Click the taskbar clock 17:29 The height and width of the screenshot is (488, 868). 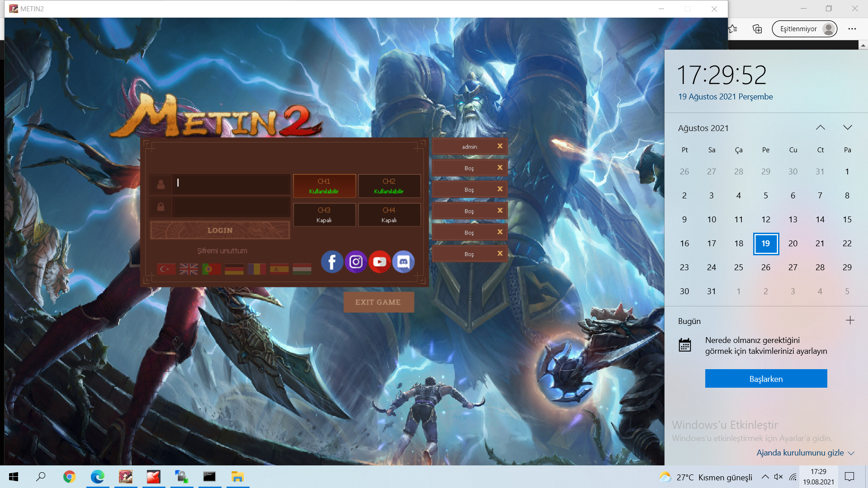[818, 477]
